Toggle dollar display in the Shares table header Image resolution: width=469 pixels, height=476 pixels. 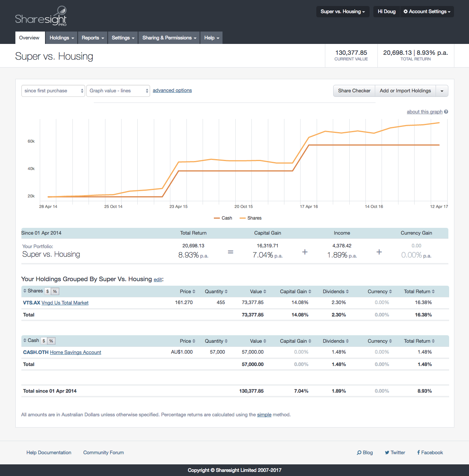47,291
